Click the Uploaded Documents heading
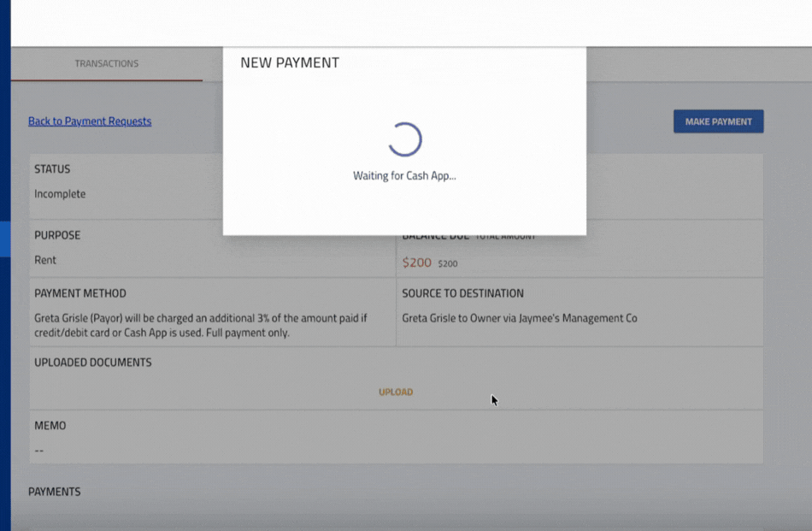This screenshot has width=812, height=531. click(x=93, y=363)
